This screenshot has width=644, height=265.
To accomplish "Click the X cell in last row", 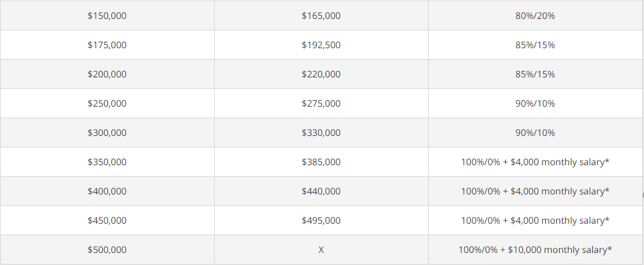I will (x=321, y=250).
